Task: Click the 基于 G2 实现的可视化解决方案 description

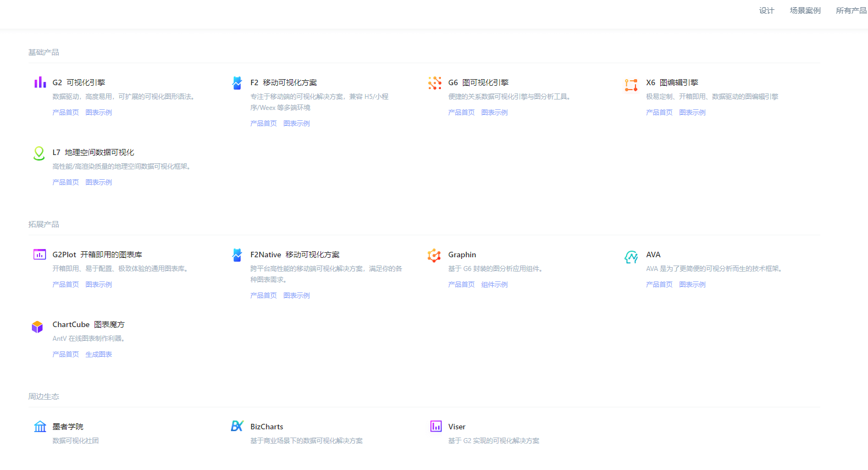Action: [494, 440]
